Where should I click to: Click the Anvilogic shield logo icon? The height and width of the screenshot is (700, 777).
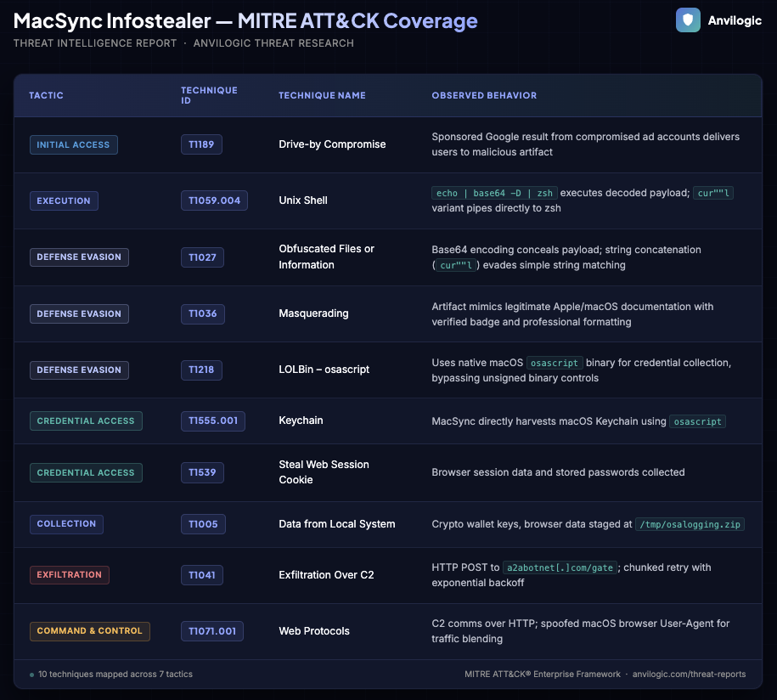tap(688, 20)
